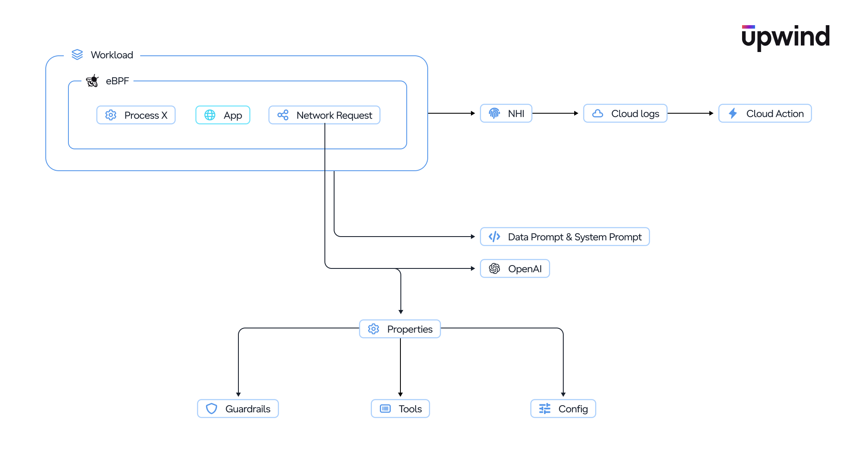
Task: Click the Tools label
Action: pyautogui.click(x=410, y=409)
